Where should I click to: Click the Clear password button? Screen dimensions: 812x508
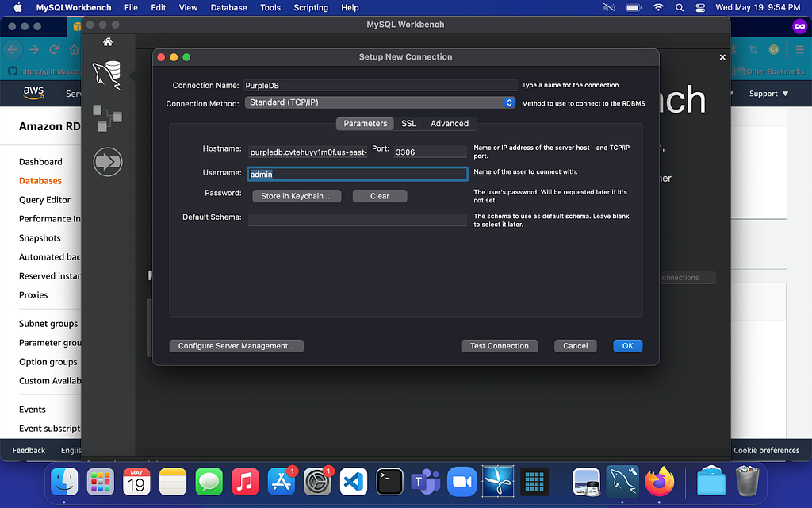pyautogui.click(x=380, y=196)
